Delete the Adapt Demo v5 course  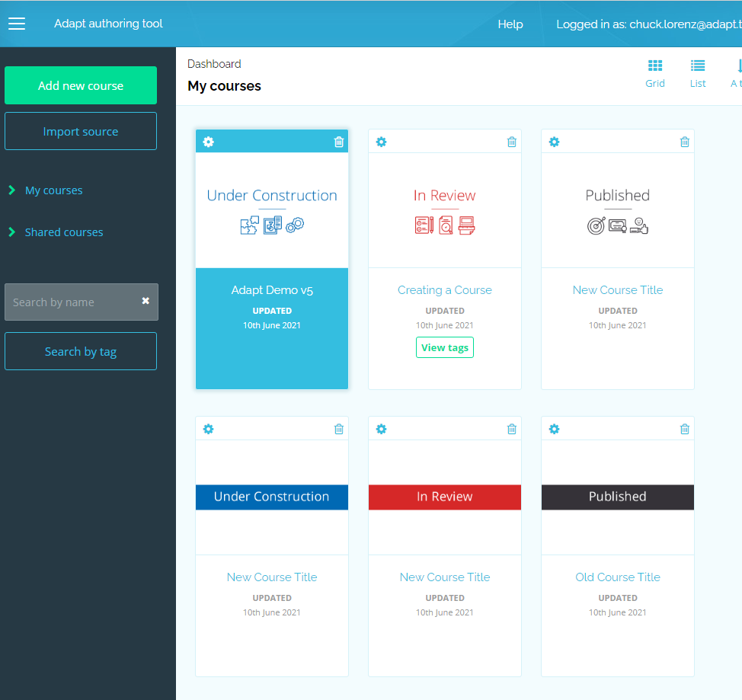[x=339, y=142]
